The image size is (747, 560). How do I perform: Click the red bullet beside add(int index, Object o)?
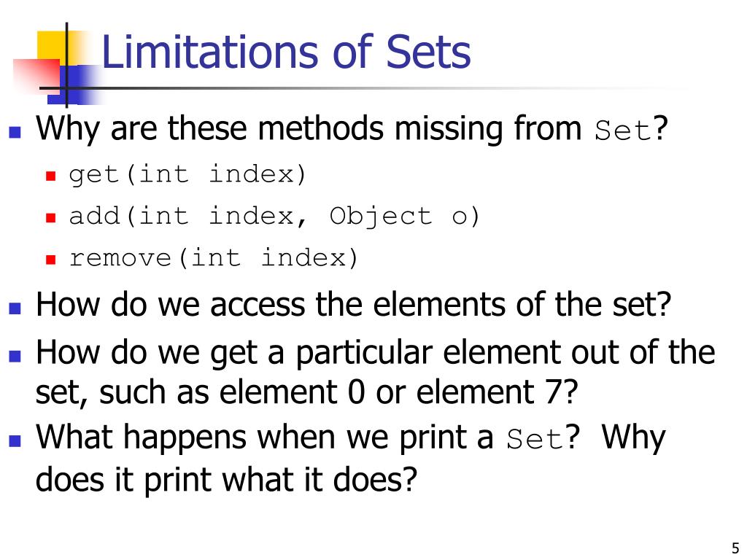[x=51, y=218]
